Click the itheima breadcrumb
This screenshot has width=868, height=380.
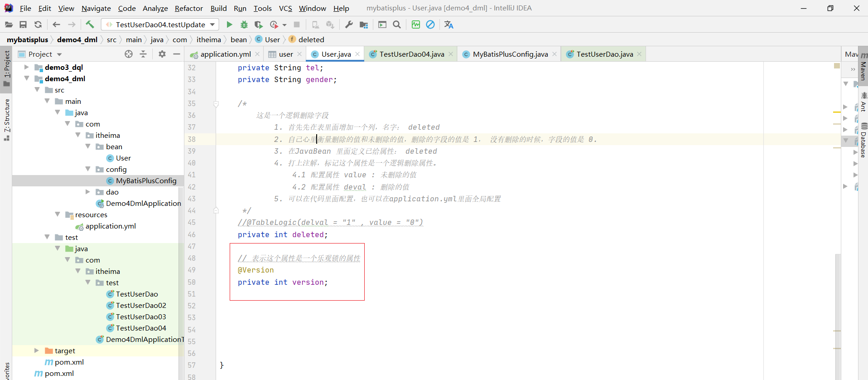(x=209, y=39)
